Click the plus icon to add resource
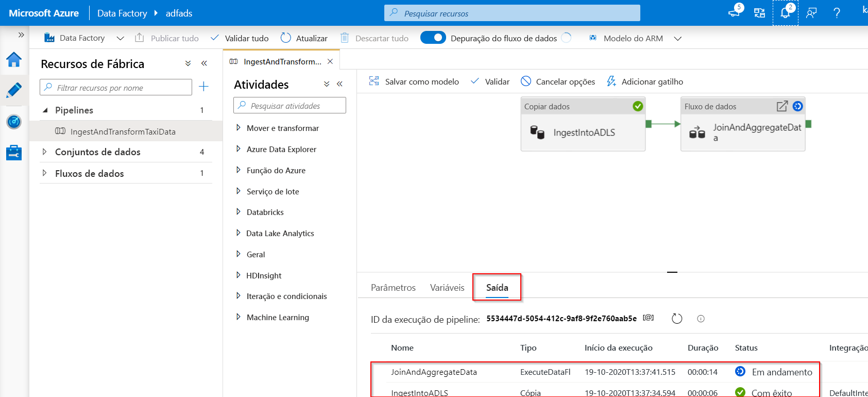868x397 pixels. (203, 87)
